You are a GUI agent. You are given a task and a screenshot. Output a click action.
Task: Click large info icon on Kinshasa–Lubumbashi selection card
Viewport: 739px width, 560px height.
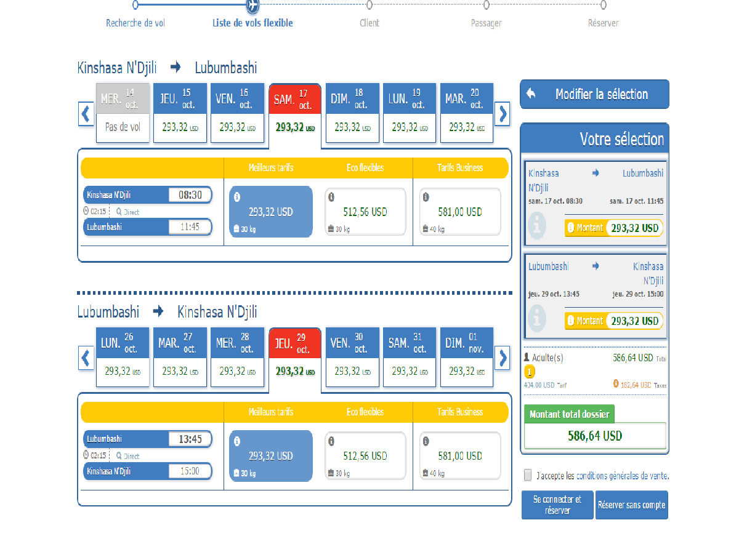(x=538, y=226)
